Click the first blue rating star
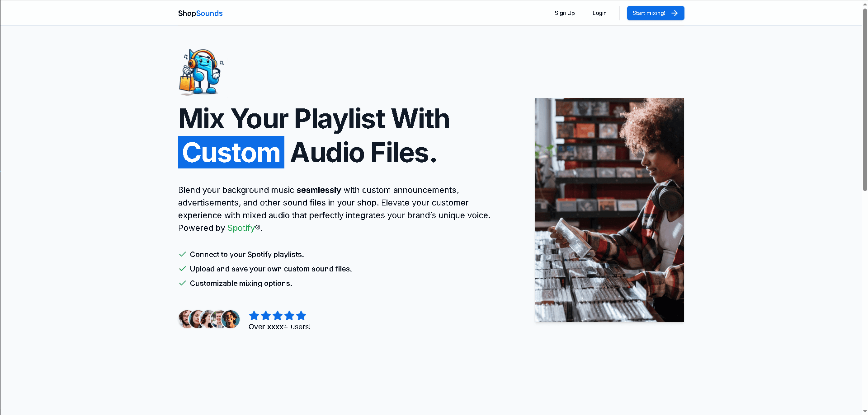The image size is (868, 415). tap(254, 316)
